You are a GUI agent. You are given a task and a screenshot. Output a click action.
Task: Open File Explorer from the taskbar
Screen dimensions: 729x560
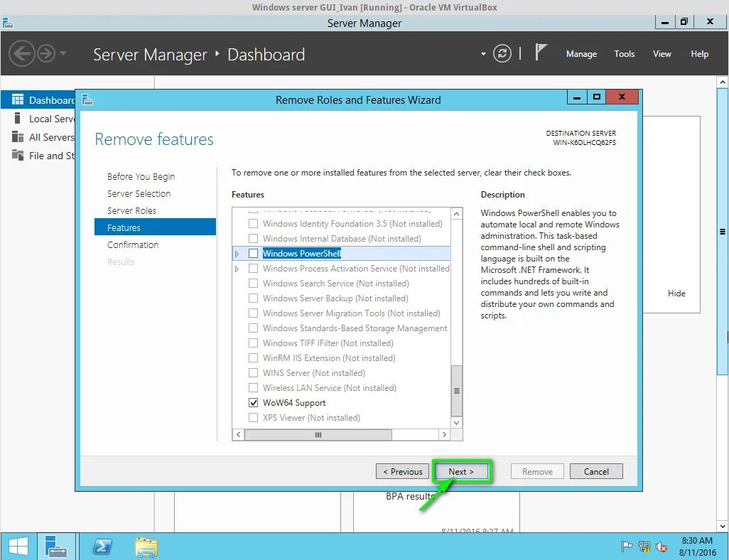pos(146,546)
